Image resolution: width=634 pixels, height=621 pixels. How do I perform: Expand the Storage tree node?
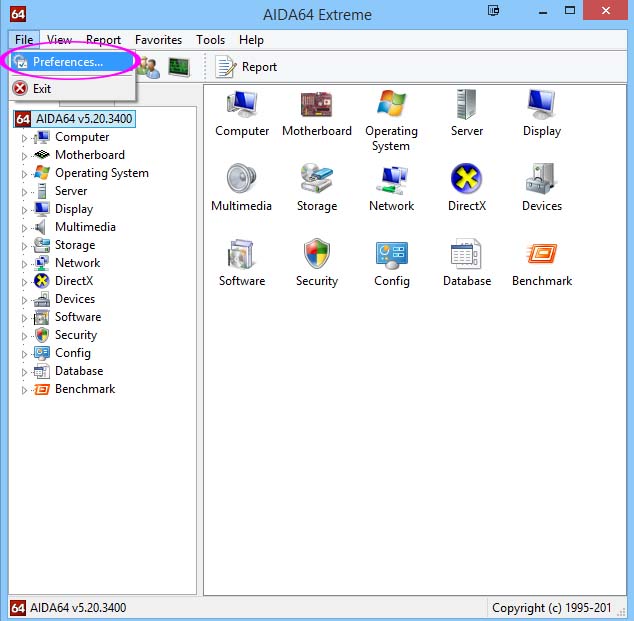pyautogui.click(x=24, y=246)
